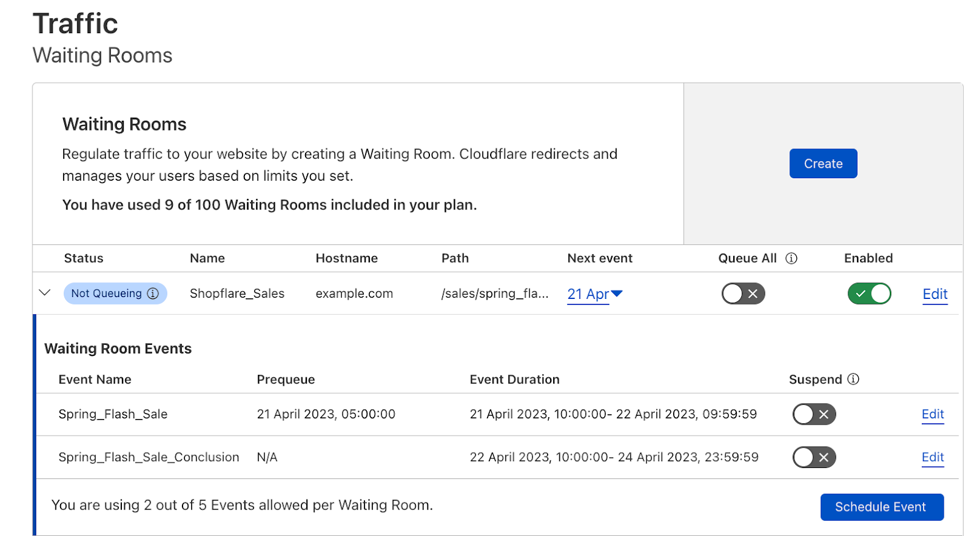Edit the Spring_Flash_Sale event

click(x=933, y=414)
